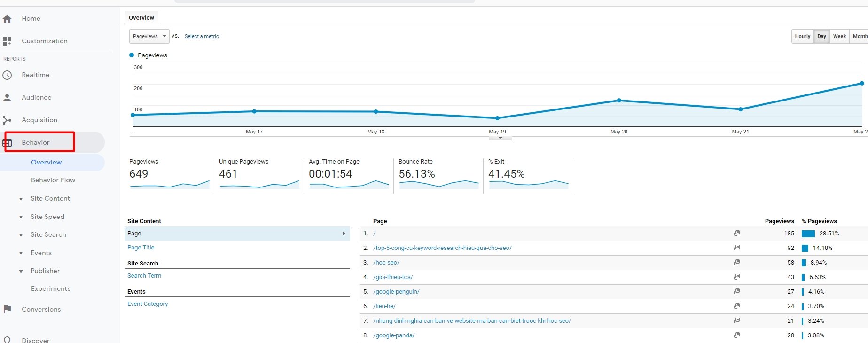Open the Pageviews metric dropdown

(x=149, y=36)
